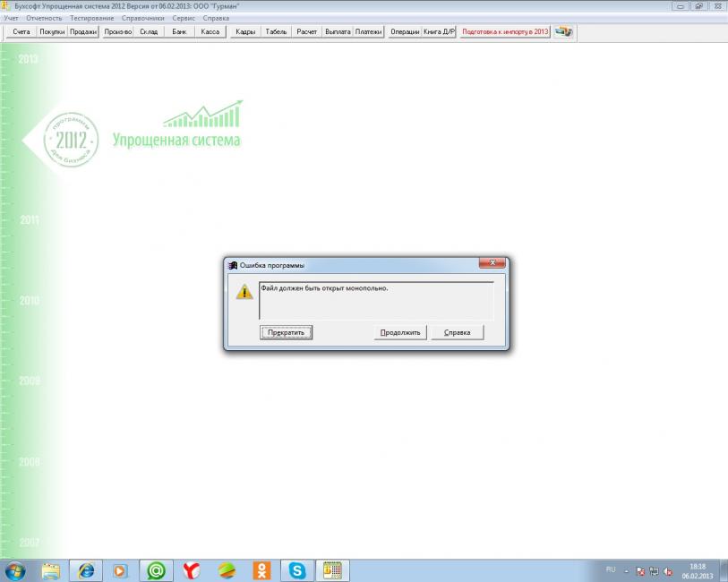
Task: Open Yandex browser from the taskbar
Action: 192,570
